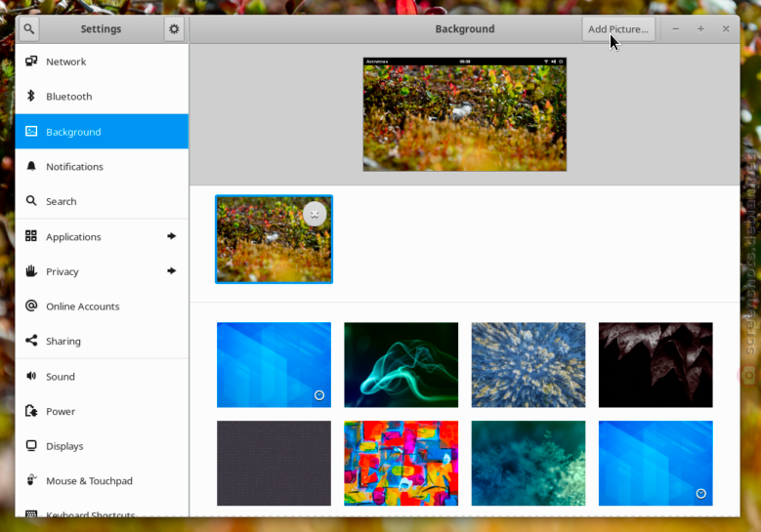Click the Displays monitor icon
The width and height of the screenshot is (761, 532).
pyautogui.click(x=31, y=446)
